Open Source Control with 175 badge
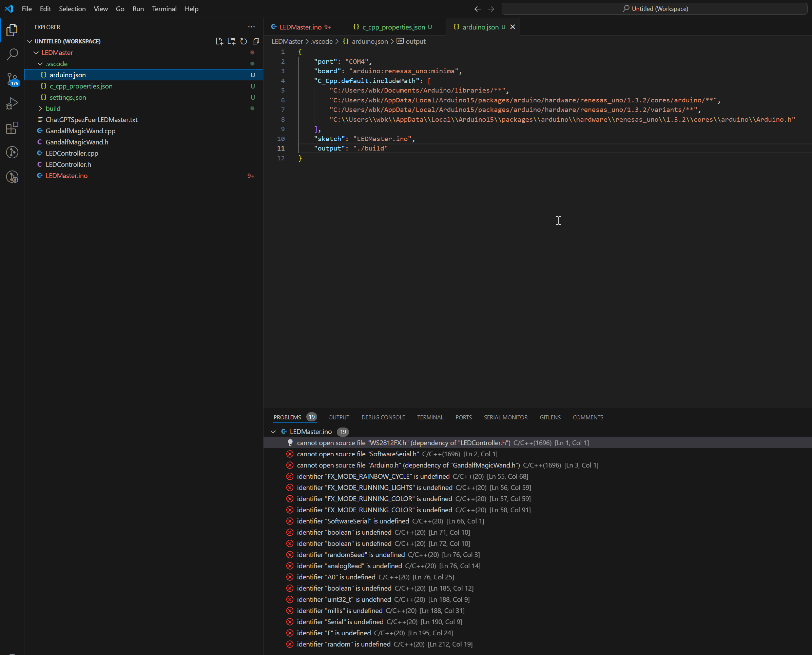812x655 pixels. tap(12, 79)
